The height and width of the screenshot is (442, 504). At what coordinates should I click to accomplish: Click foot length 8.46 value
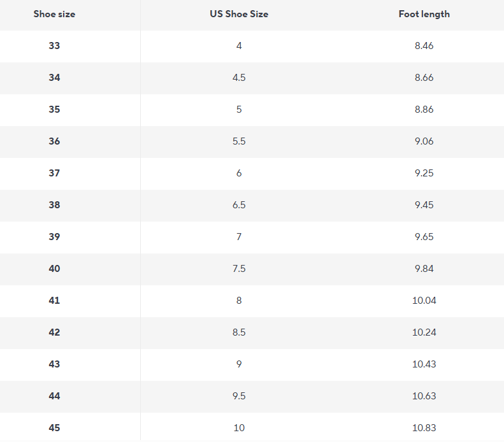point(424,46)
